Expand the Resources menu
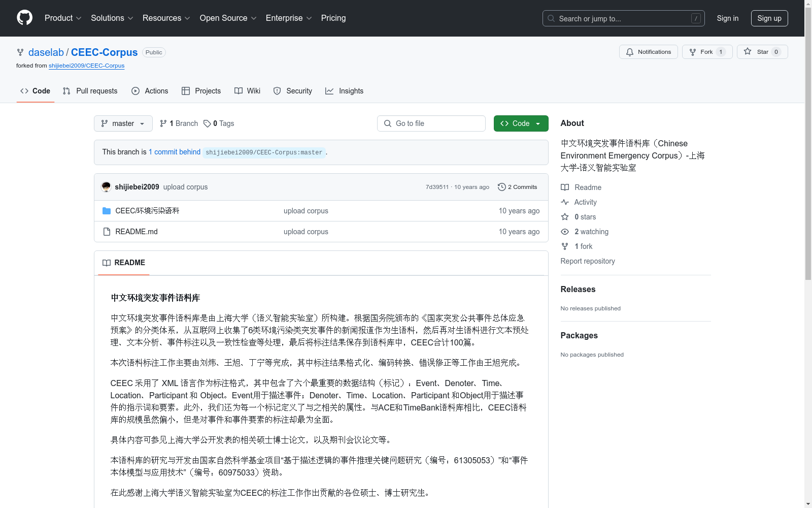The height and width of the screenshot is (508, 812). 166,18
